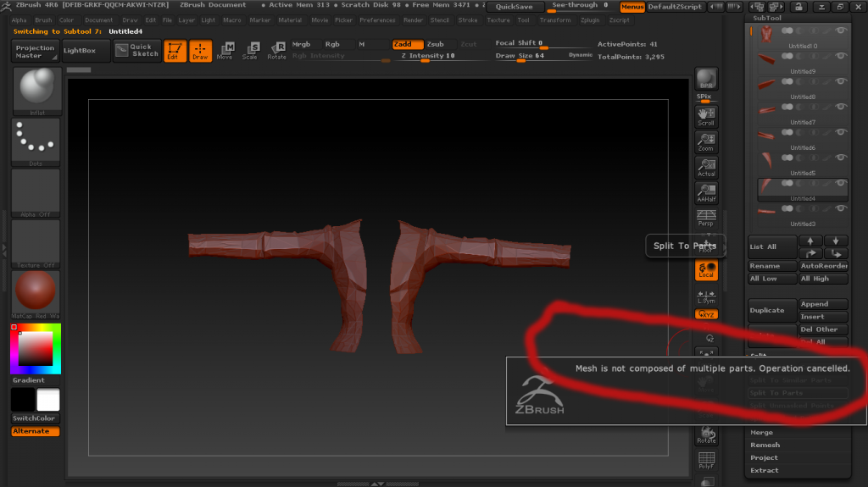Toggle PolyF polyframe display

pos(706,461)
